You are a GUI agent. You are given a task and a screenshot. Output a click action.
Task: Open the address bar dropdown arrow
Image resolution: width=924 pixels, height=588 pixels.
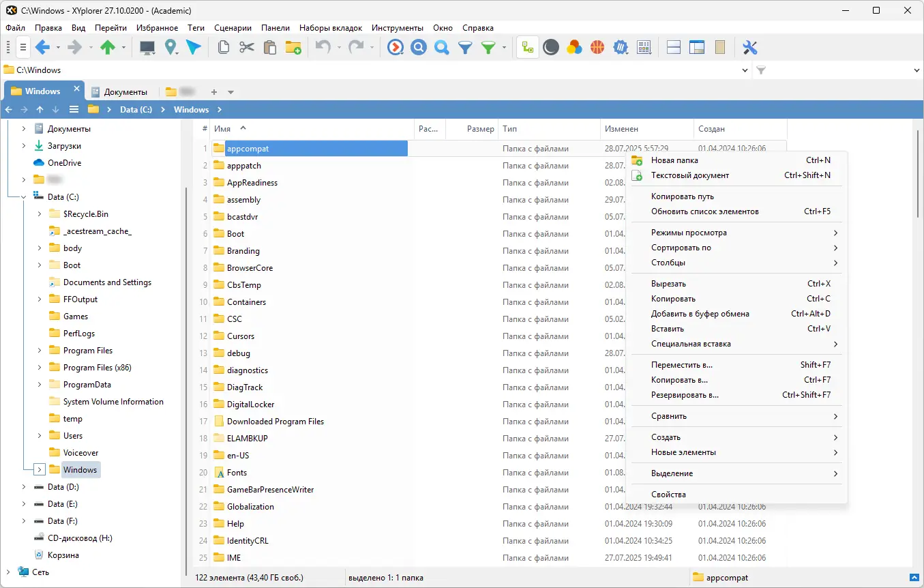[745, 70]
